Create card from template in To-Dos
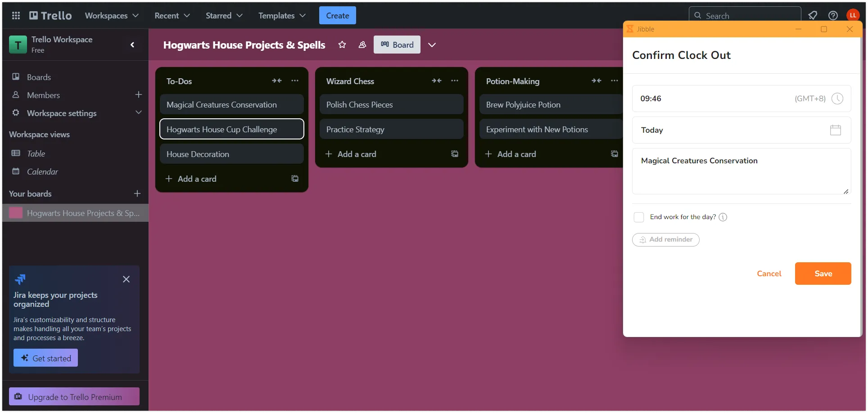 click(x=295, y=179)
